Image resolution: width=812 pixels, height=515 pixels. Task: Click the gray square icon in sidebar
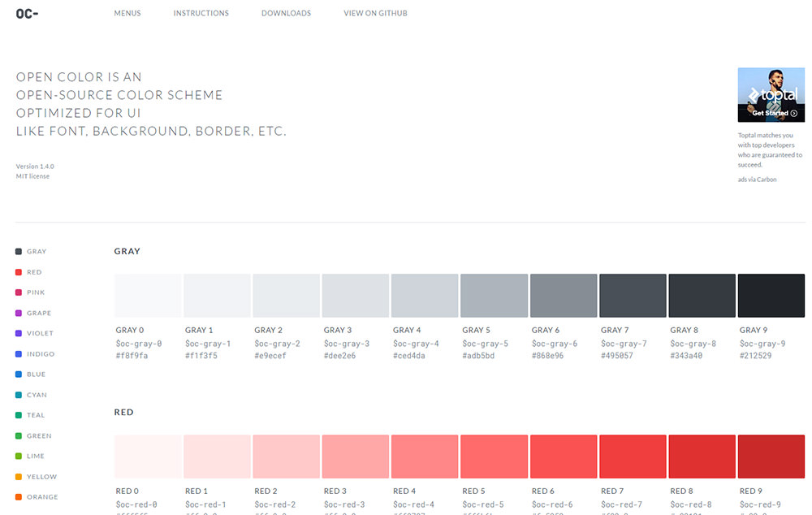19,251
